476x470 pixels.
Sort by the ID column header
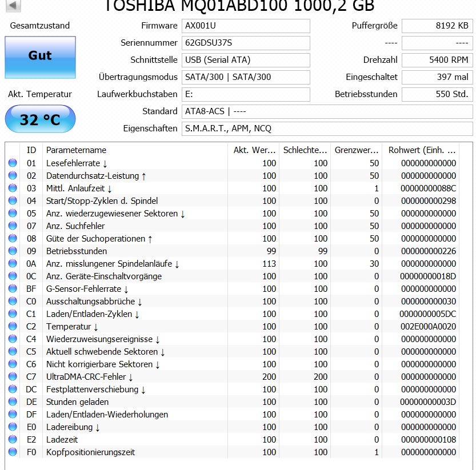click(31, 150)
